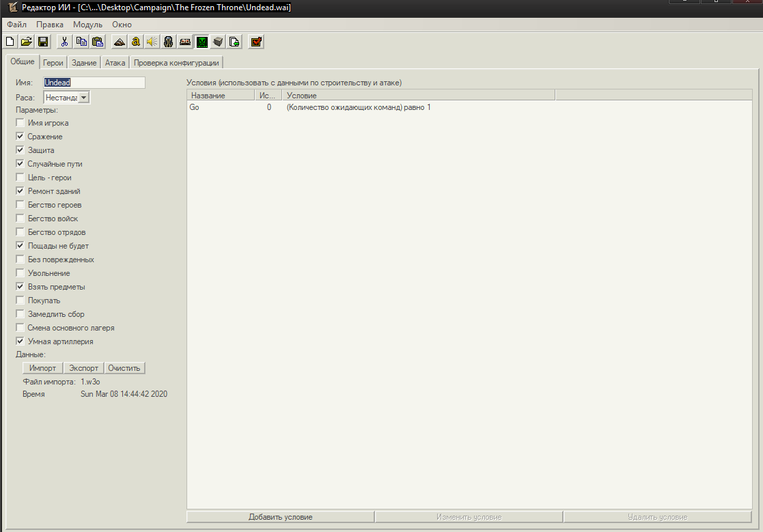The image size is (763, 532).
Task: Toggle the Ремонт зданий checkbox
Action: tap(20, 191)
